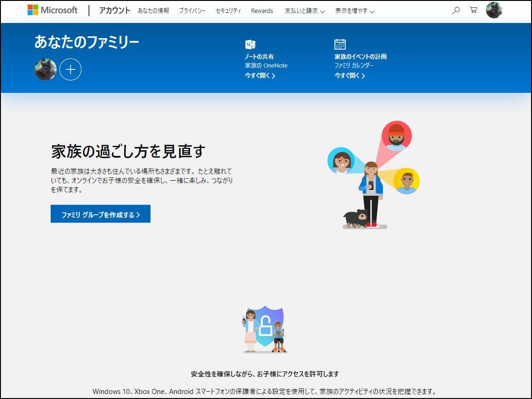Click 今すぐ開く under ファミリ カレンダー
This screenshot has width=532, height=399.
coord(350,76)
